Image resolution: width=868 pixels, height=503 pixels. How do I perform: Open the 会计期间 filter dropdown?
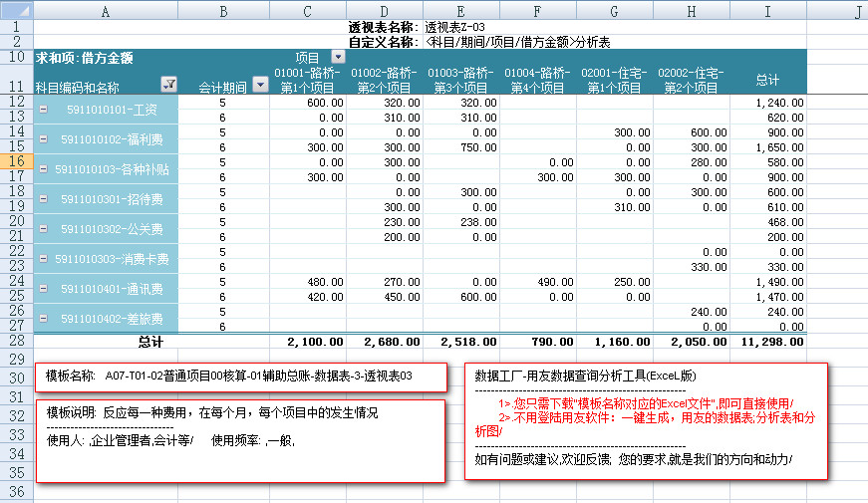coord(260,86)
